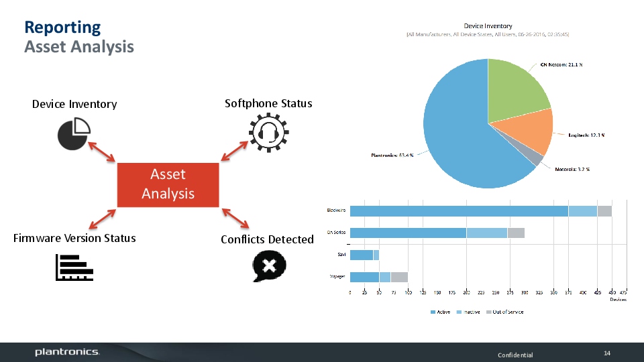The width and height of the screenshot is (644, 362).
Task: Click the chart subtitle with All Manufacturers filter
Action: coord(488,34)
